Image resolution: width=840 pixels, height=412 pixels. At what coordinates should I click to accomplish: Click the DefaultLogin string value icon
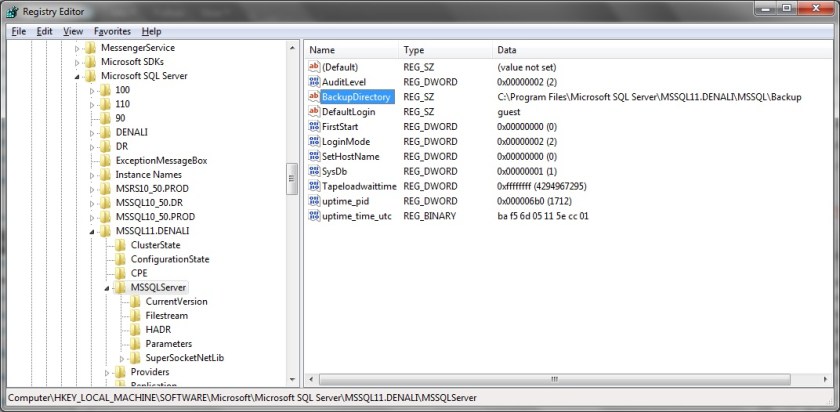tap(314, 111)
